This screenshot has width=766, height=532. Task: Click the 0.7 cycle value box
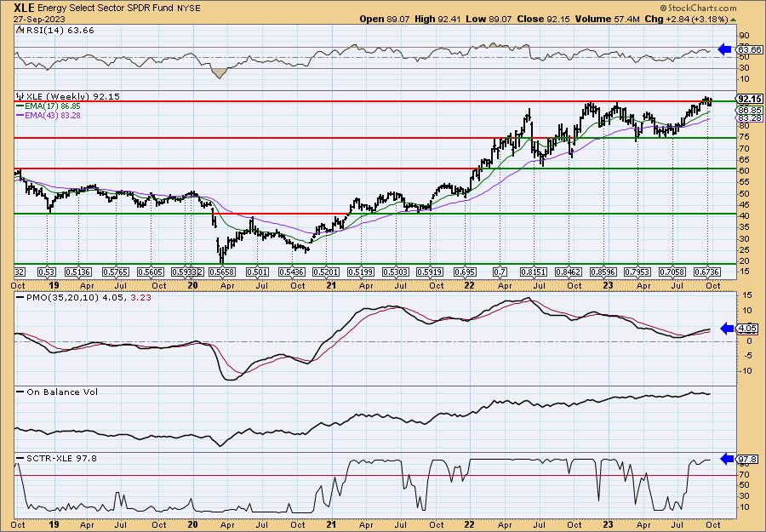(500, 272)
